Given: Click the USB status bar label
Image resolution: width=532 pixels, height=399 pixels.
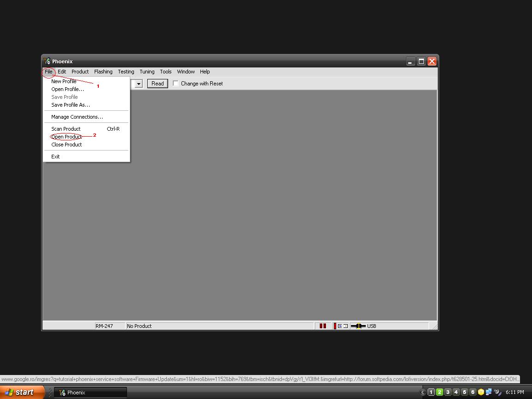Looking at the screenshot, I should tap(371, 326).
